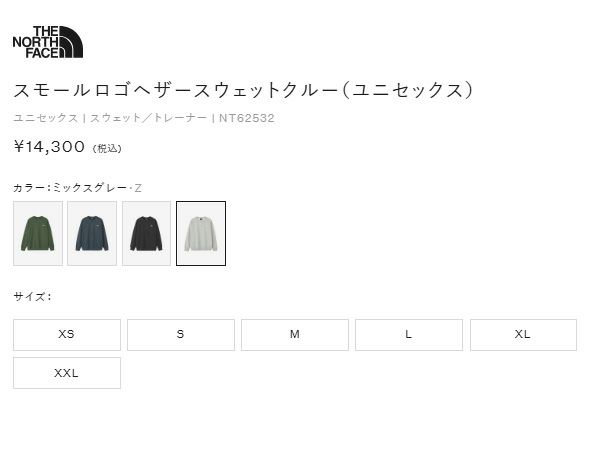
Task: Click the ユニセックス category link
Action: (46, 118)
